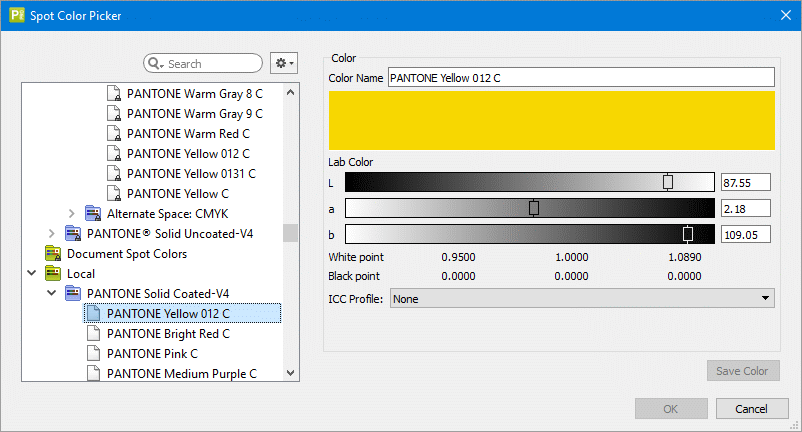
Task: Click the Cancel button
Action: click(752, 408)
